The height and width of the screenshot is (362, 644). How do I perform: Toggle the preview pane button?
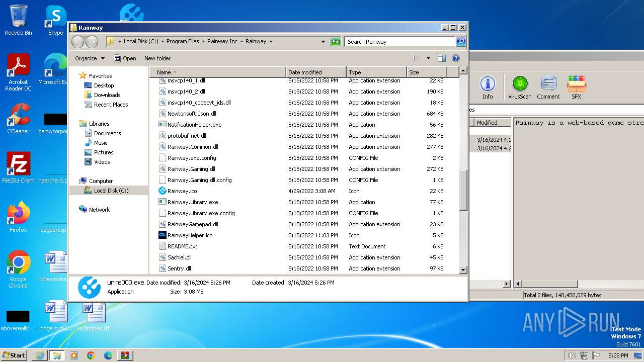click(441, 58)
